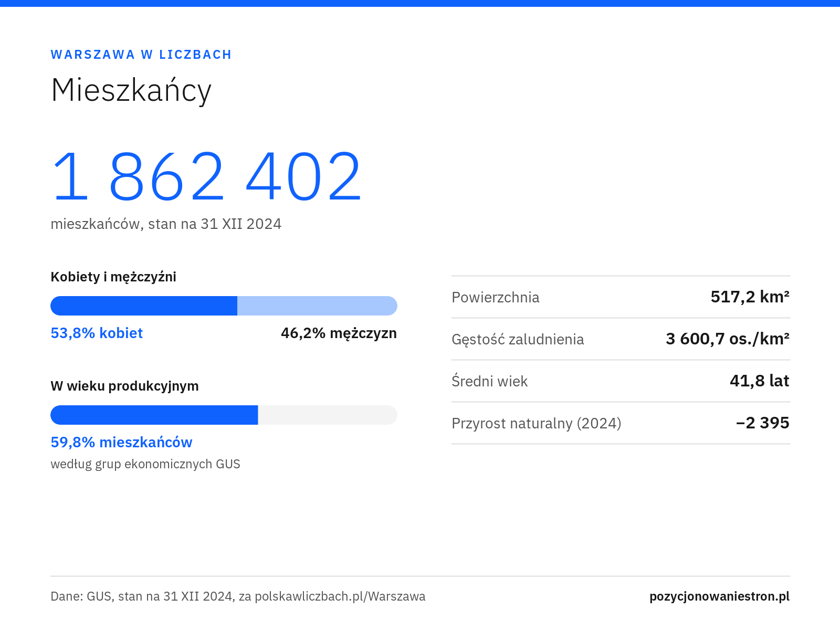Click the "Przyrost naturalny (2024)" row label

537,423
